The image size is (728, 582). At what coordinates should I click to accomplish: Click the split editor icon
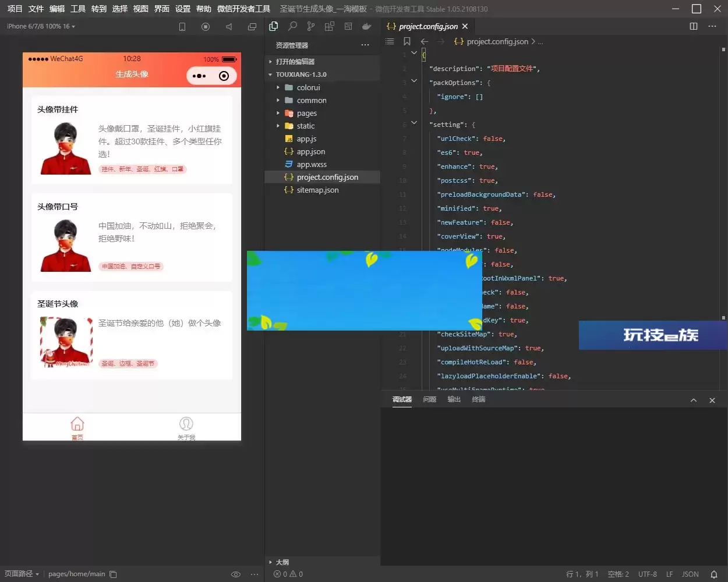(694, 26)
